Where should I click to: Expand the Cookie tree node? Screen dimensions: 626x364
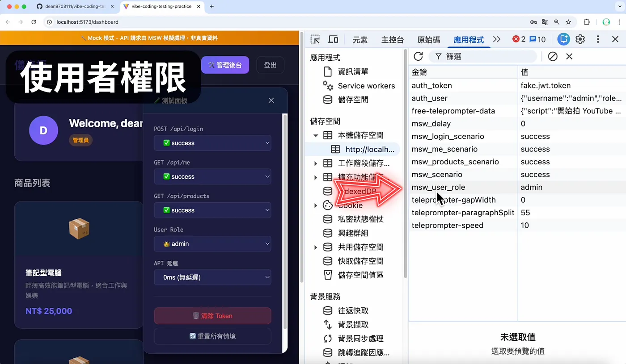pyautogui.click(x=316, y=205)
